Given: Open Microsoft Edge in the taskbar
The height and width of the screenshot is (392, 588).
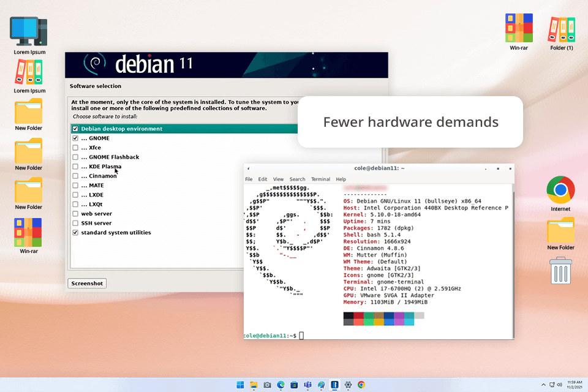Looking at the screenshot, I should click(x=281, y=385).
